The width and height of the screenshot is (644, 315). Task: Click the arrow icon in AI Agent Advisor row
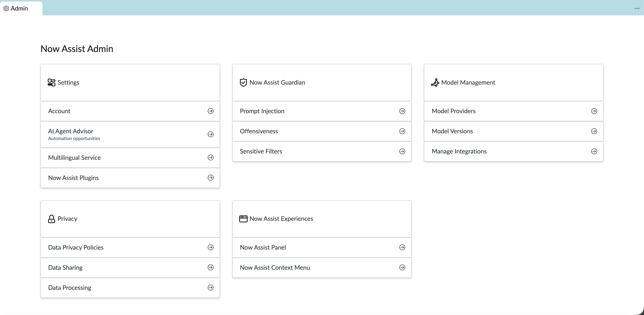click(210, 134)
